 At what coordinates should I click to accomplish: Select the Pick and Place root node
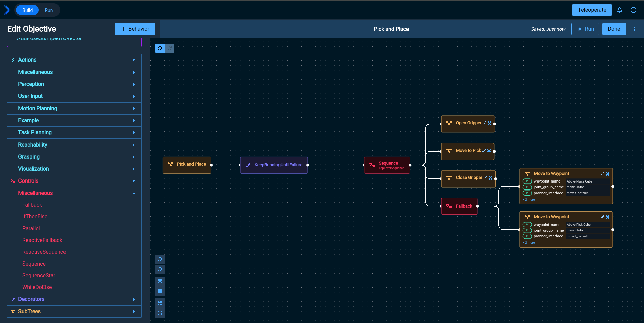tap(187, 165)
